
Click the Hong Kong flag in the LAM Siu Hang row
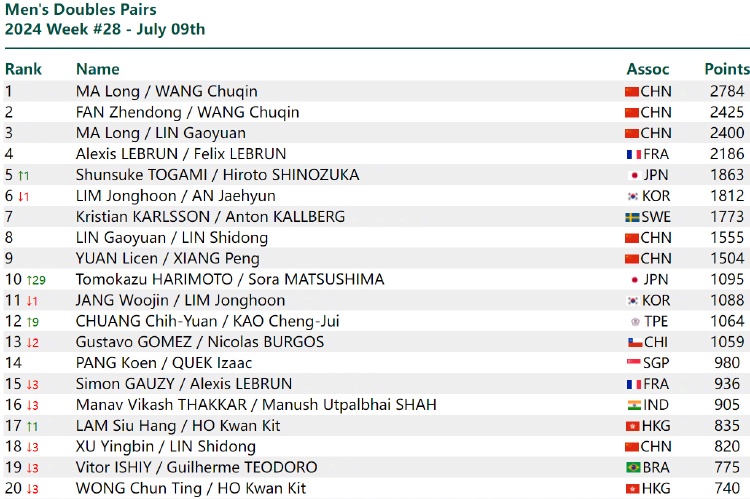[633, 426]
